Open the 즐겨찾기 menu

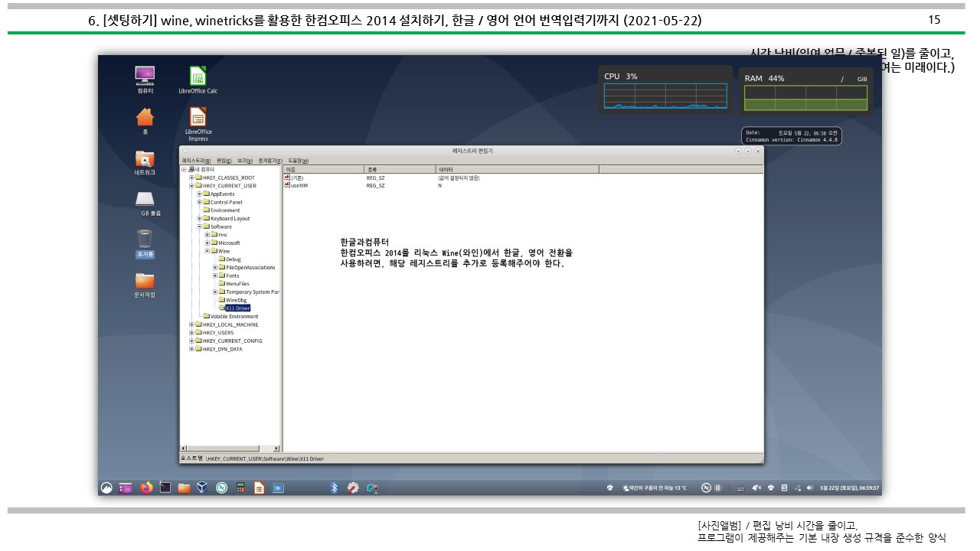click(270, 161)
